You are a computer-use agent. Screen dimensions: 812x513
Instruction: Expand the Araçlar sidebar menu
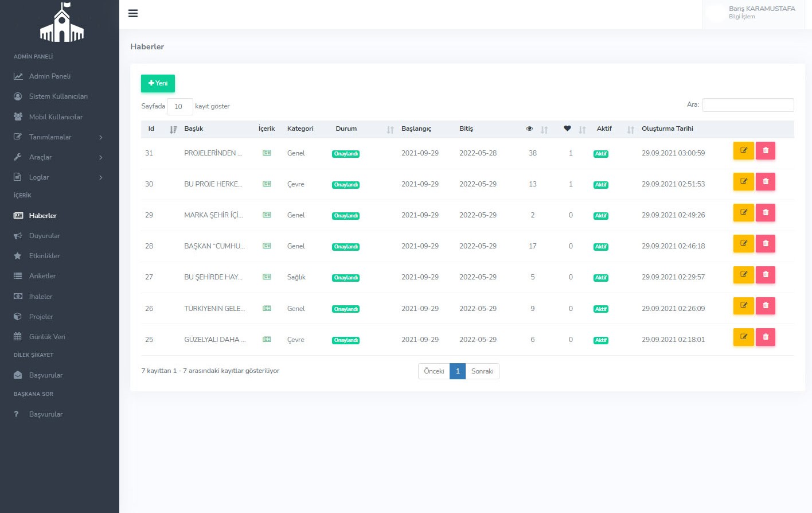click(59, 157)
